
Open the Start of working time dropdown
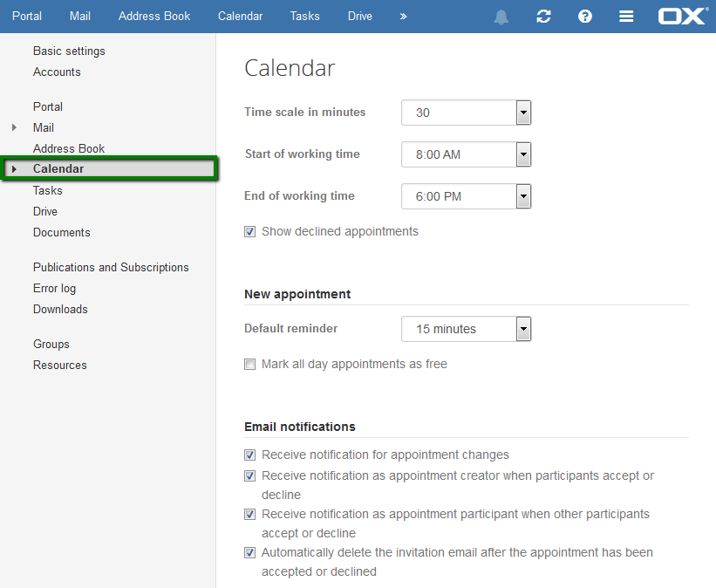tap(466, 154)
